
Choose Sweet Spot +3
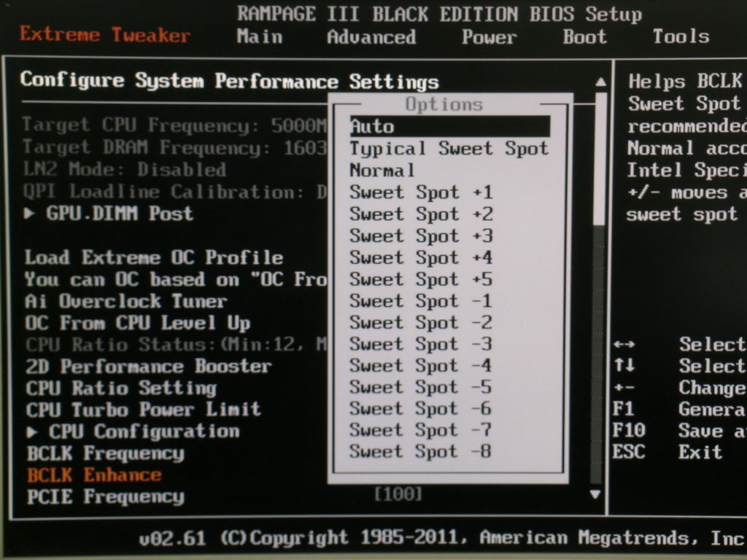pyautogui.click(x=421, y=236)
